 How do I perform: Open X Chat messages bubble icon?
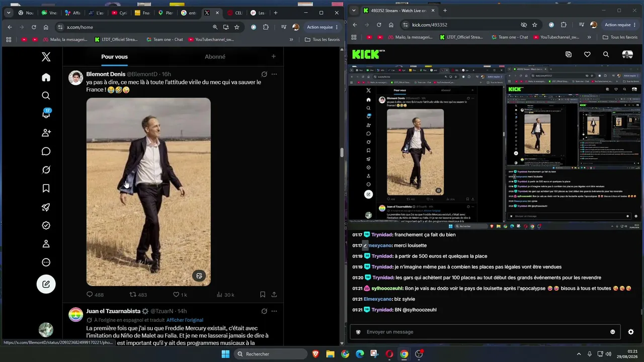point(46,151)
